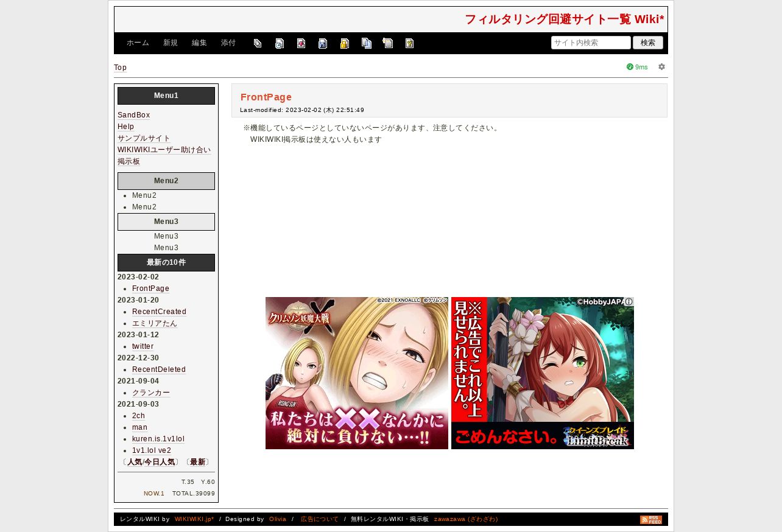Viewport: 782px width, 532px height.
Task: Open the WIKIWIKI.jp* footer link
Action: coord(194,519)
